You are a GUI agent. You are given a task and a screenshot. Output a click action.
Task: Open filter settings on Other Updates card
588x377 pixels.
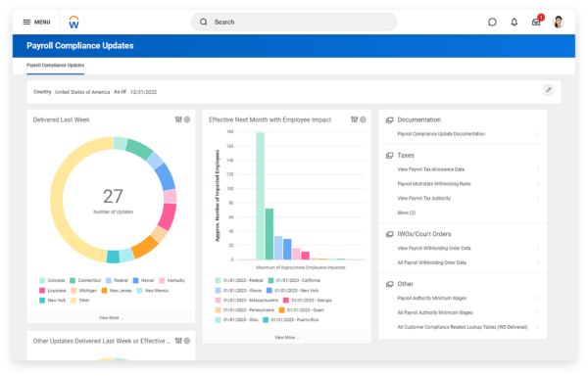(x=178, y=341)
